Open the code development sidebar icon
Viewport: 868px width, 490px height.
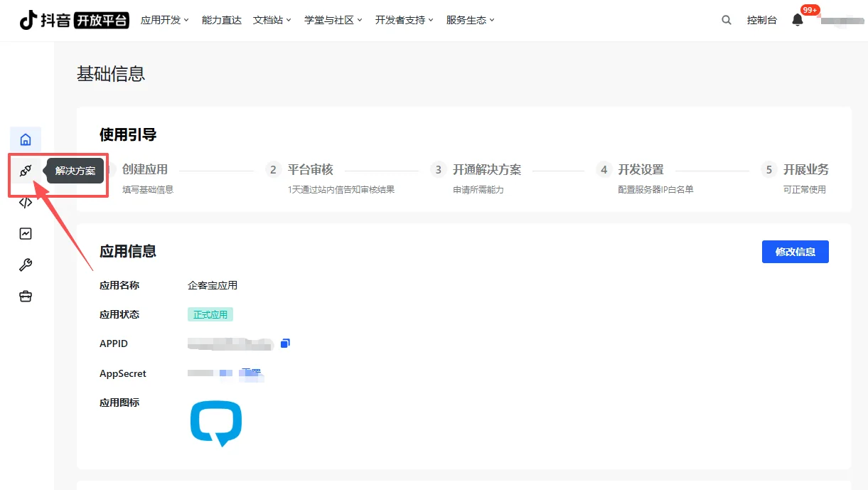pos(26,202)
